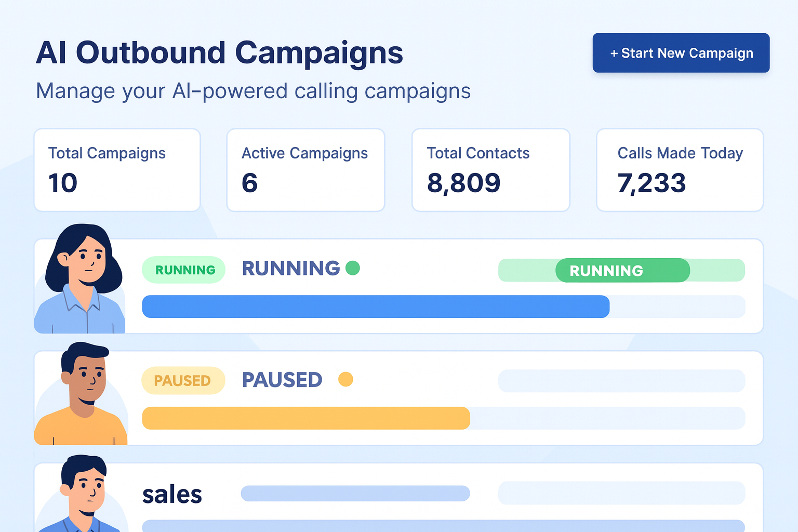Click the woman avatar in running campaign

81,279
